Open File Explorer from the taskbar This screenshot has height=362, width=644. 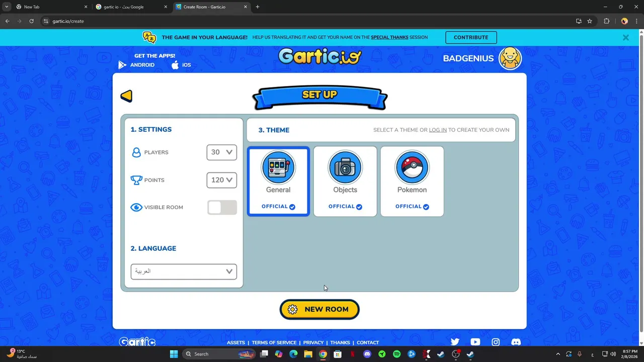[x=308, y=354]
